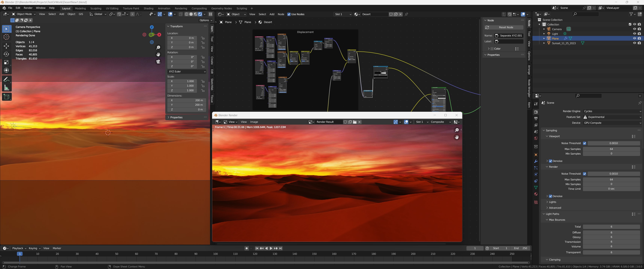Open the Render menu

click(28, 8)
